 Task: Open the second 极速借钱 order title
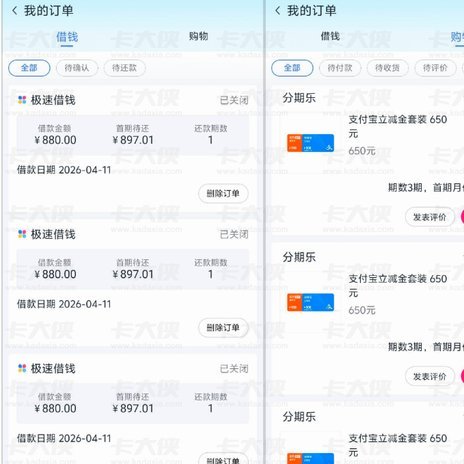[53, 234]
